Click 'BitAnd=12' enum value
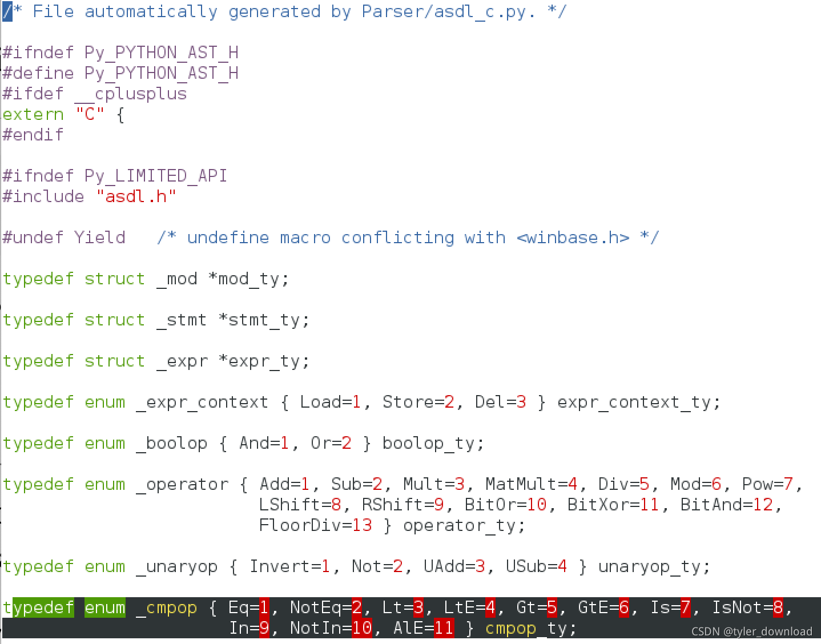 (726, 505)
